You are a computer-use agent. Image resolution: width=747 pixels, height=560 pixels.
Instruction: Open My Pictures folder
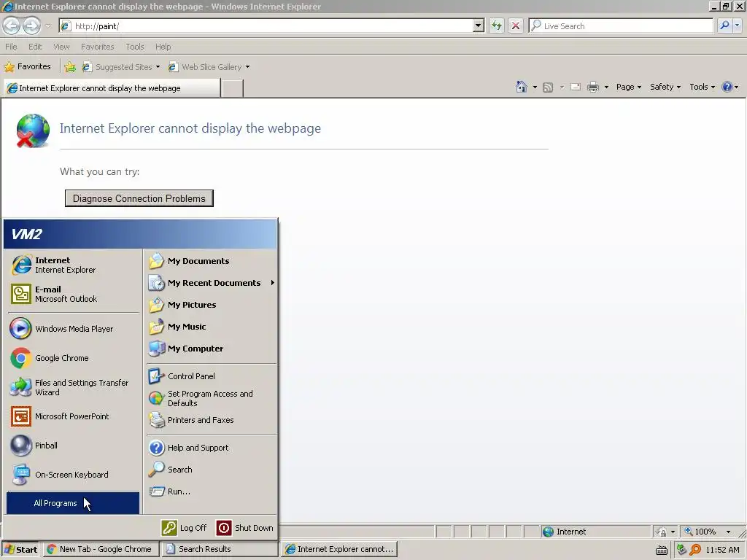click(211, 305)
